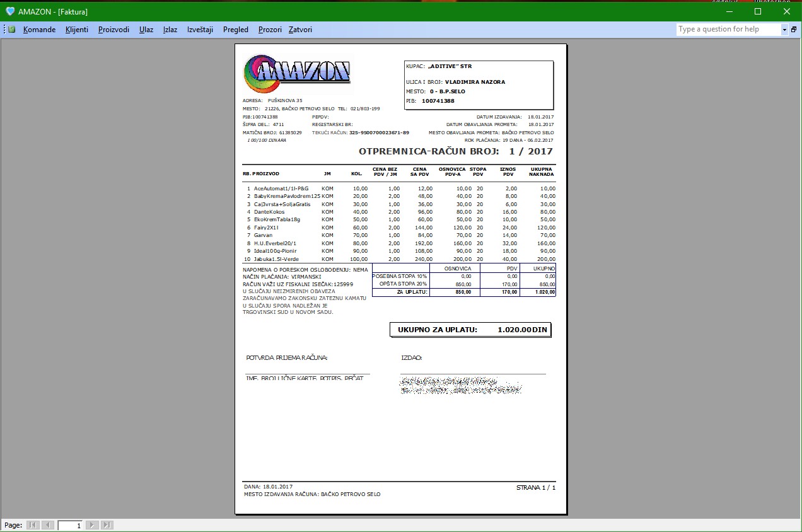Restore the inner Faktura window
The image size is (802, 532).
(794, 30)
